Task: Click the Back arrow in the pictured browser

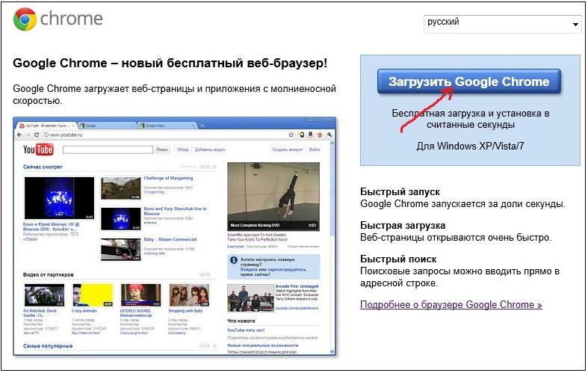Action: [20, 135]
